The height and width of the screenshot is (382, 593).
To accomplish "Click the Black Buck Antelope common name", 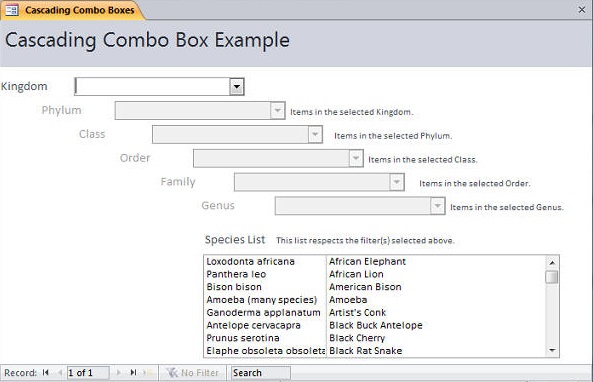I will (376, 325).
